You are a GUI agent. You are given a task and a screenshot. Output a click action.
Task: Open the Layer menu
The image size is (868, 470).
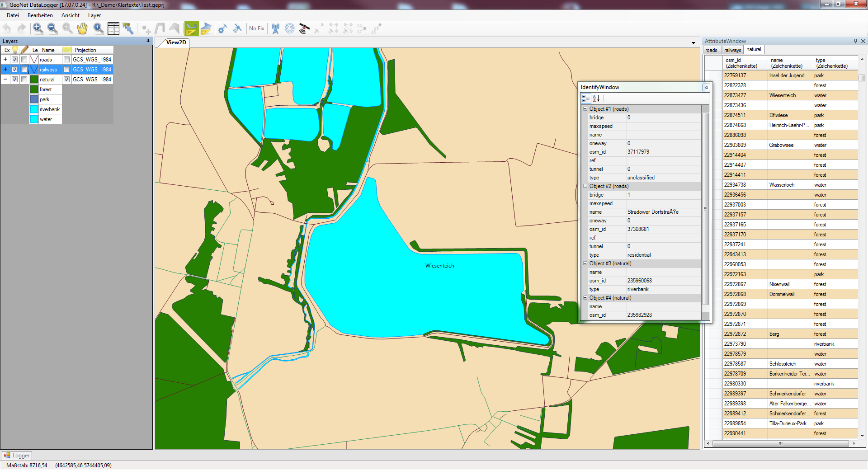pos(94,15)
